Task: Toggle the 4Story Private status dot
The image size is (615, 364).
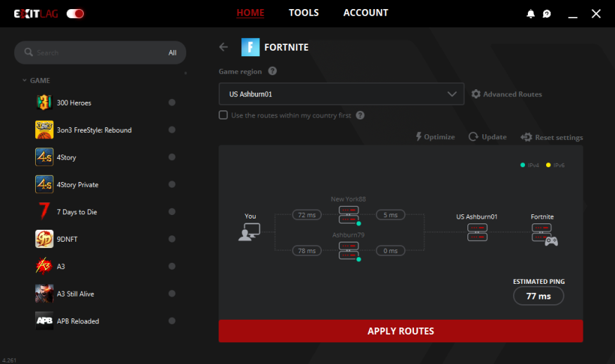Action: [171, 184]
